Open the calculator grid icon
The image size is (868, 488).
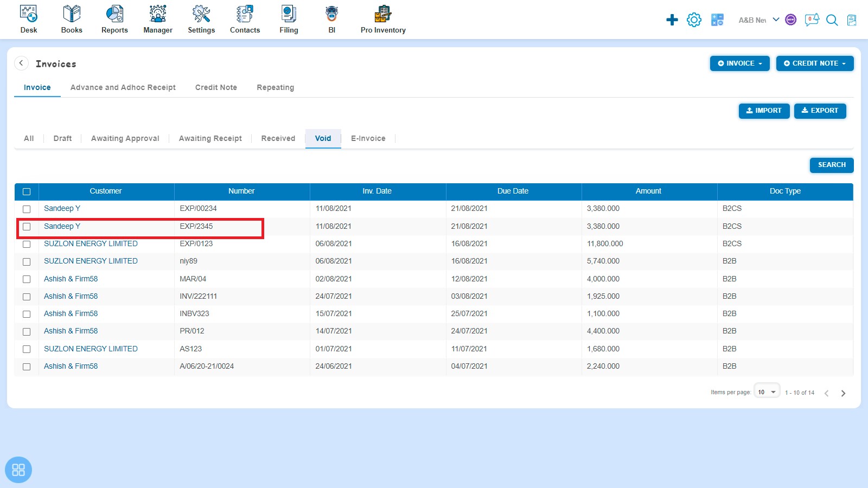[717, 20]
